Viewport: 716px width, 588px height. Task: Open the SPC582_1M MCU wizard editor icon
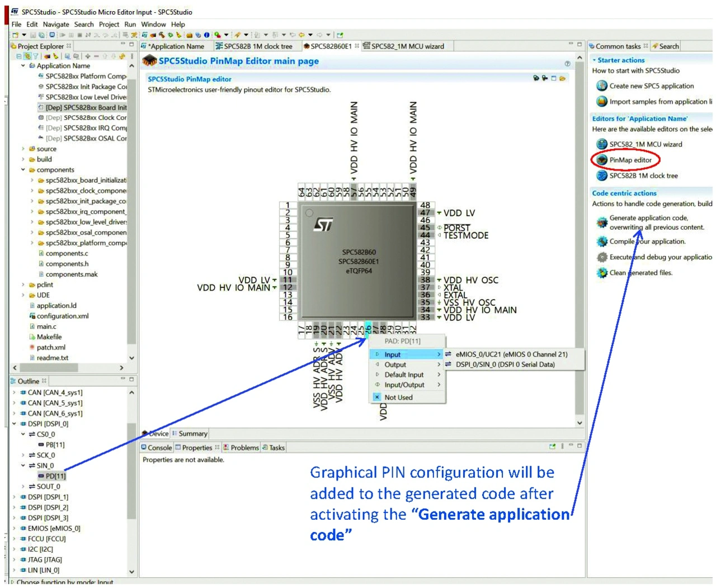coord(602,144)
